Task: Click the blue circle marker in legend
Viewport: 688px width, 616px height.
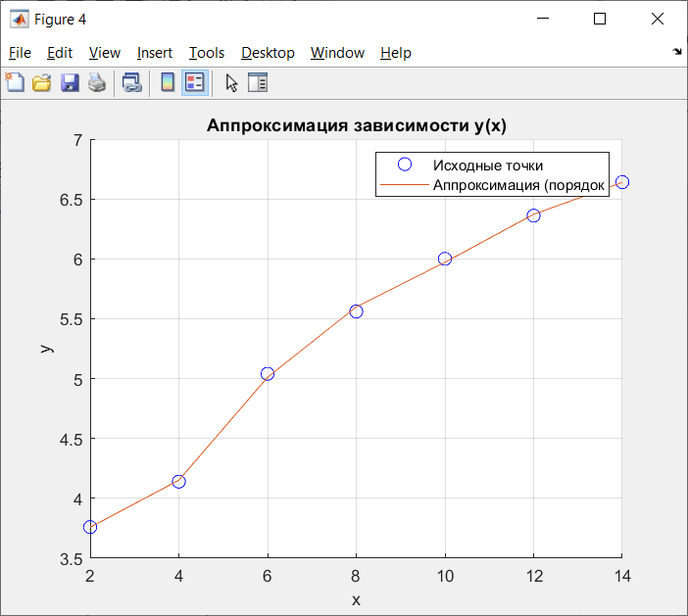Action: pos(405,165)
